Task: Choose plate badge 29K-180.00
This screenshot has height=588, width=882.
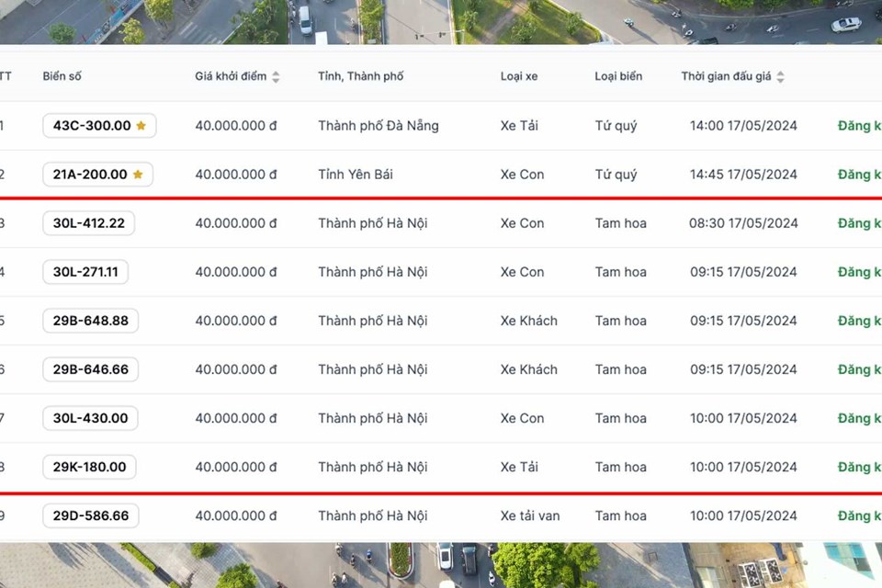Action: [x=89, y=467]
